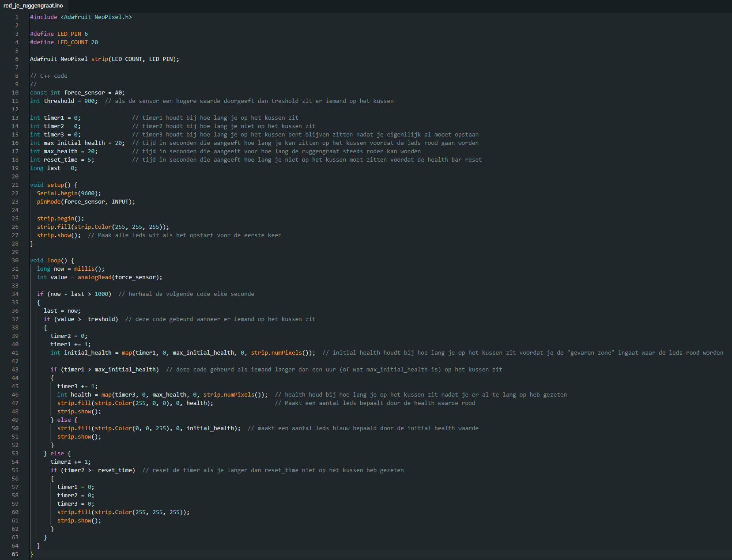Click 'timer1 = 0;' on line 57
The image size is (732, 560).
click(x=75, y=487)
